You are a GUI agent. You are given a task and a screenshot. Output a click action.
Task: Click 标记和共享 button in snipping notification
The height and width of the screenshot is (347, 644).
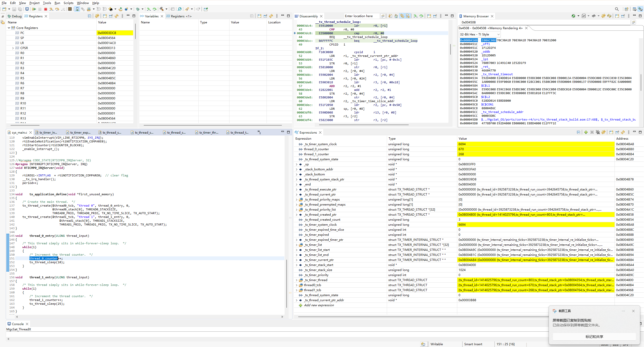pyautogui.click(x=594, y=337)
